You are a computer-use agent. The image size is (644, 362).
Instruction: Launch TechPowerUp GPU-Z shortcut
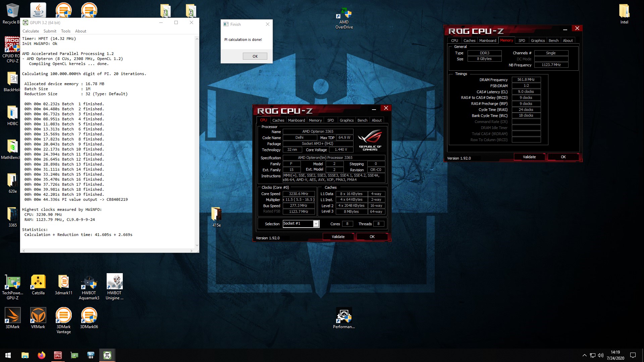click(x=12, y=287)
